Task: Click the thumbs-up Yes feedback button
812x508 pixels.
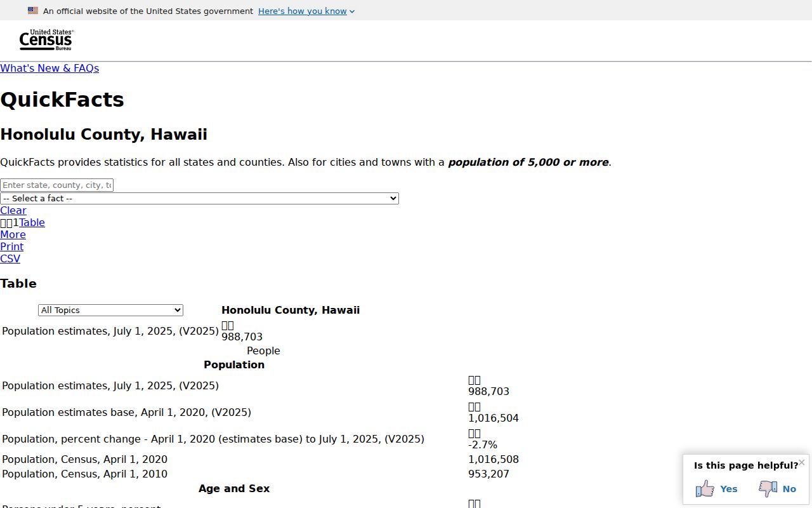Action: coord(717,488)
